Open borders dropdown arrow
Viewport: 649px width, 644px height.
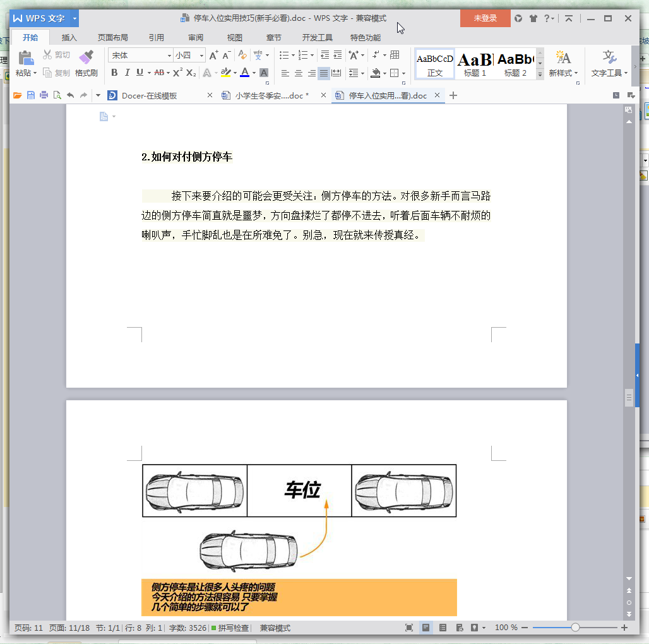(403, 74)
